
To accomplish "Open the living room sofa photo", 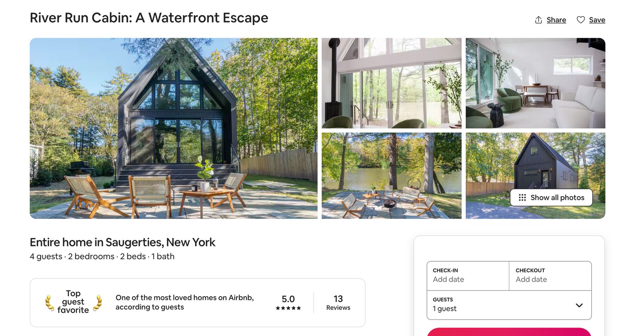I will pyautogui.click(x=535, y=83).
